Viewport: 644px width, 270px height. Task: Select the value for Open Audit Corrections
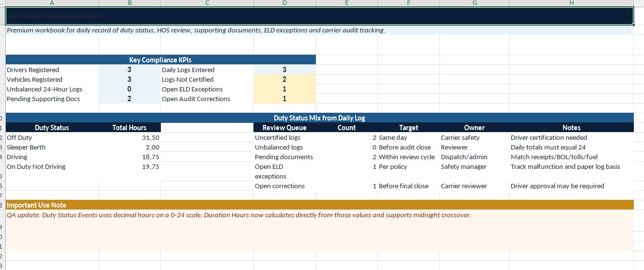point(284,99)
